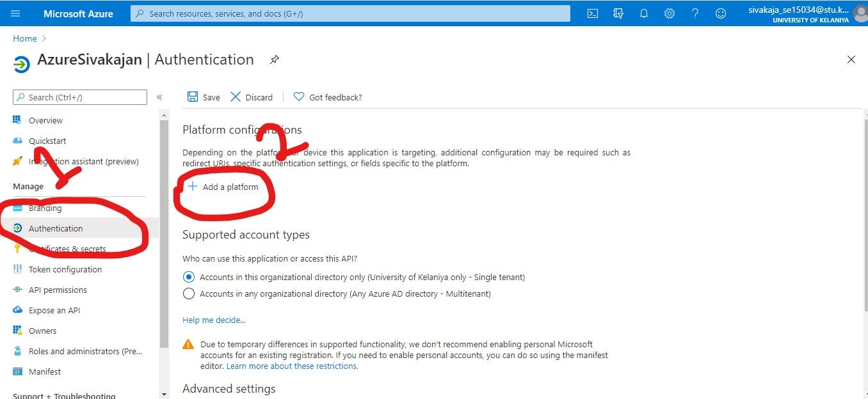Open Certificates & secrets

[67, 249]
